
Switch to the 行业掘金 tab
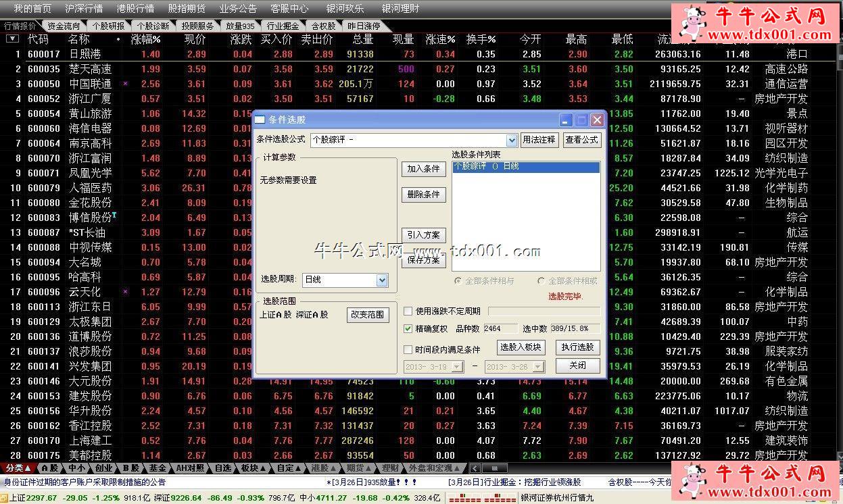tap(283, 26)
